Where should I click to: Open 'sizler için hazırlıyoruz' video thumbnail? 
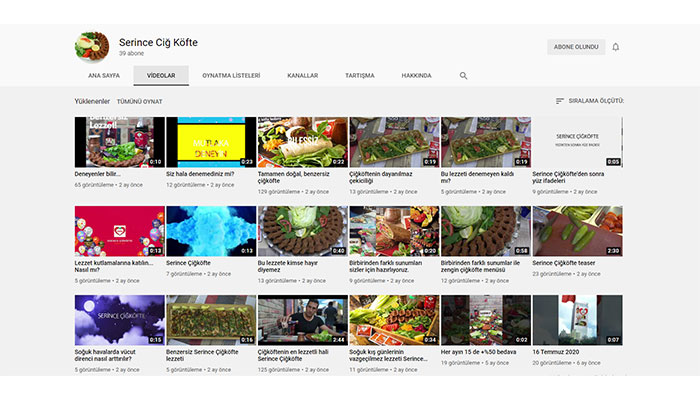click(x=394, y=231)
